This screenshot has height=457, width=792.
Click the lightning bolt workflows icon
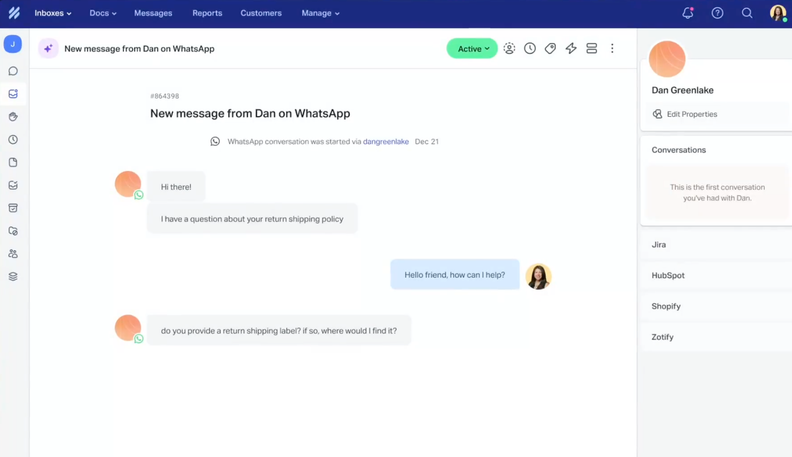[571, 48]
